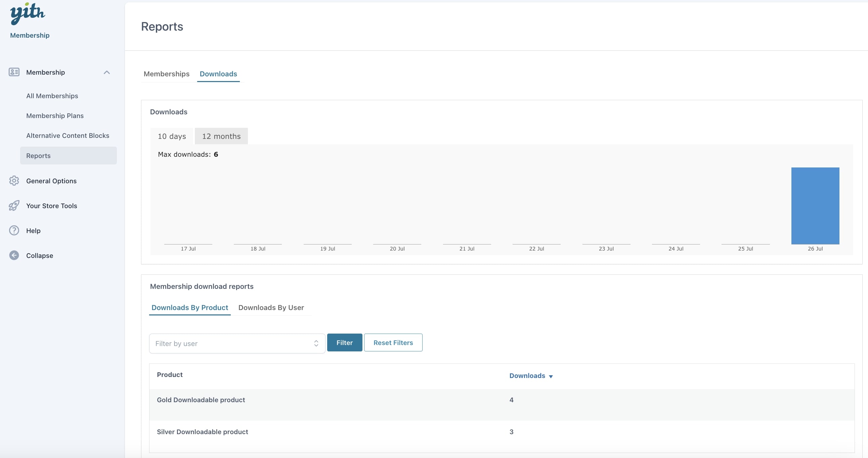Go to Membership Plans
This screenshot has width=868, height=458.
55,116
